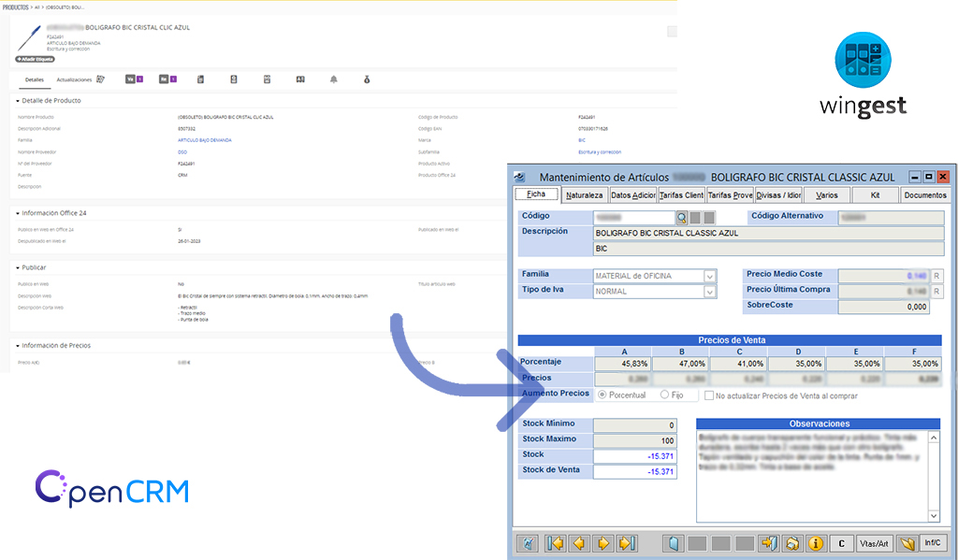The width and height of the screenshot is (958, 560).
Task: Collapse Detalle de Producto section
Action: point(18,101)
